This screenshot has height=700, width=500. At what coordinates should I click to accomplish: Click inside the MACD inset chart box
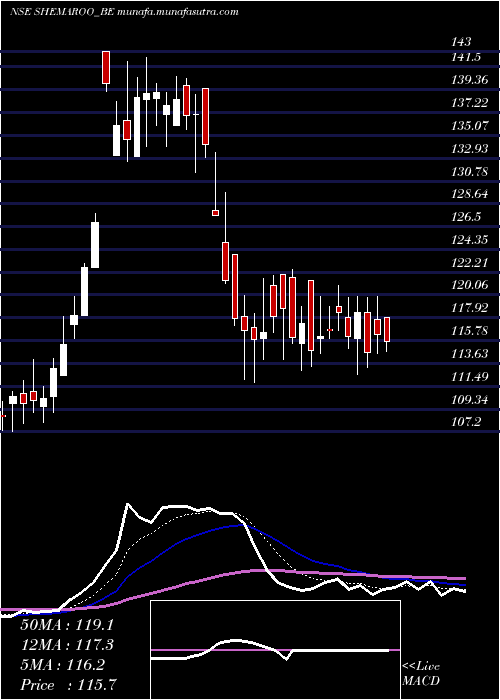coord(275,650)
